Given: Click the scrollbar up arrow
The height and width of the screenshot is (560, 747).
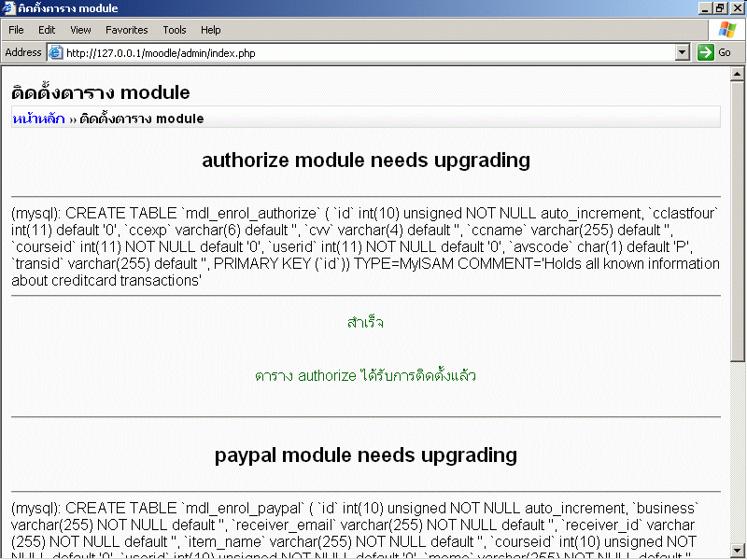Looking at the screenshot, I should pos(738,74).
